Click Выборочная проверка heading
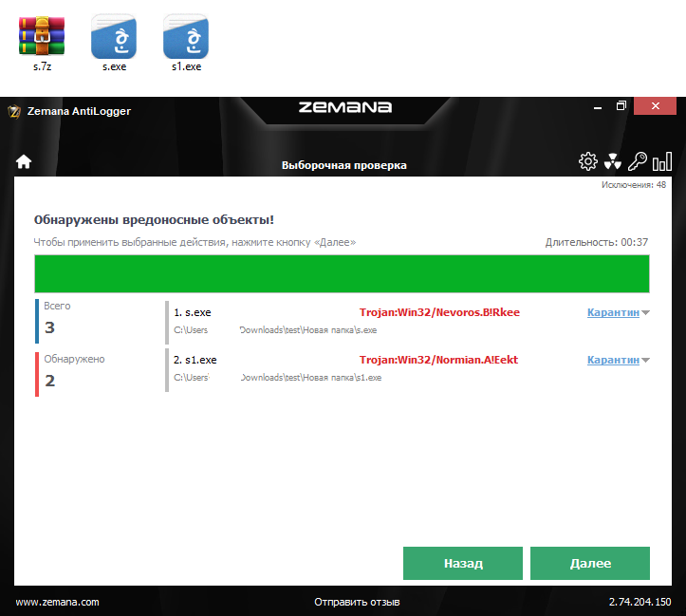The image size is (686, 616). (343, 165)
